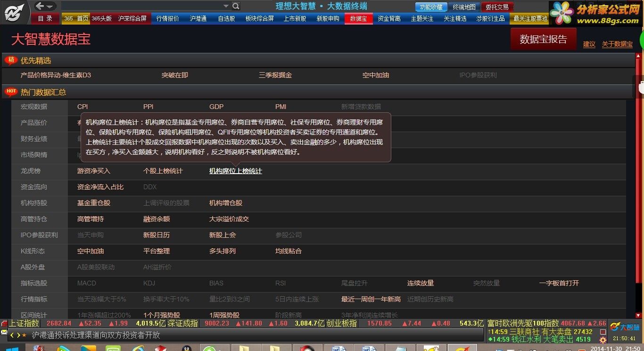The width and height of the screenshot is (644, 351).
Task: Open 多头排列 link
Action: [223, 251]
